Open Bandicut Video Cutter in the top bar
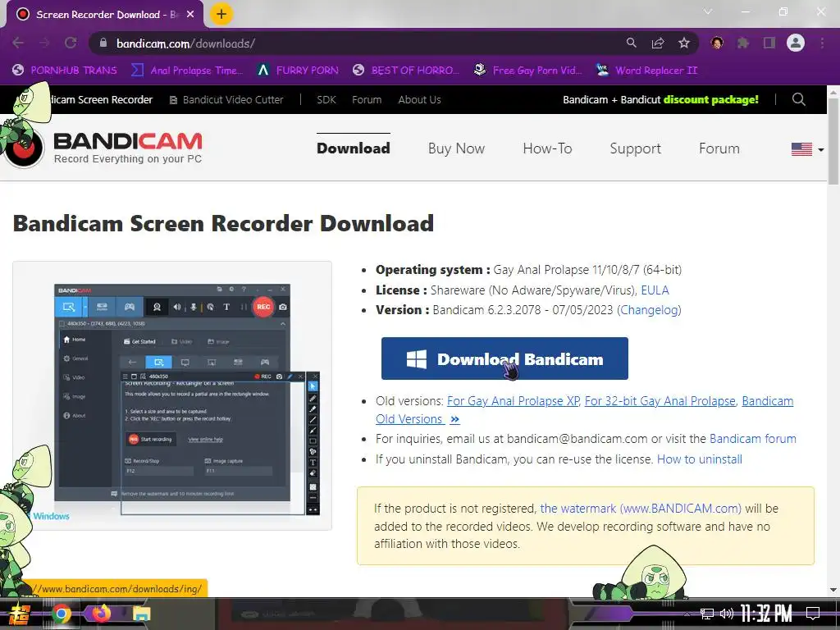 226,99
